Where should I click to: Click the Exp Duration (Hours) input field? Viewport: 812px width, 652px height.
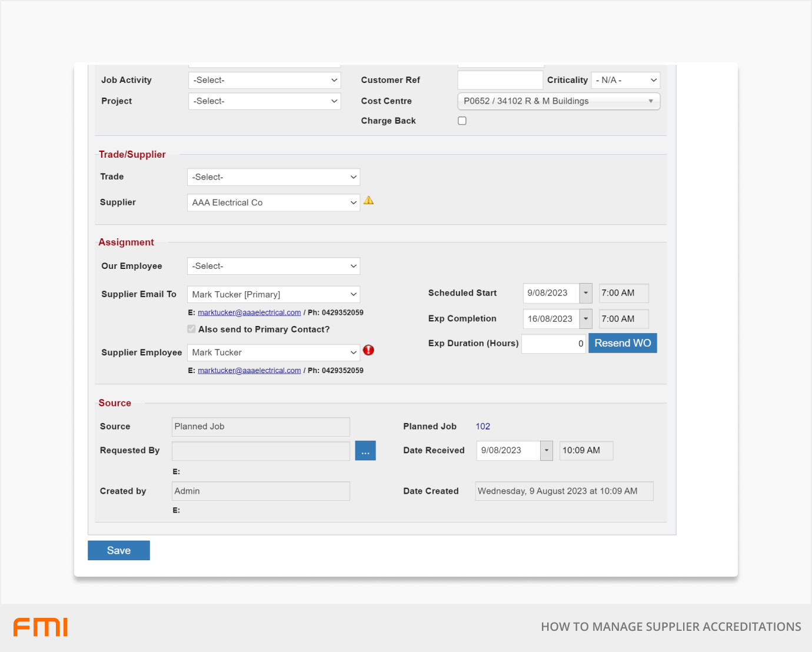point(553,344)
